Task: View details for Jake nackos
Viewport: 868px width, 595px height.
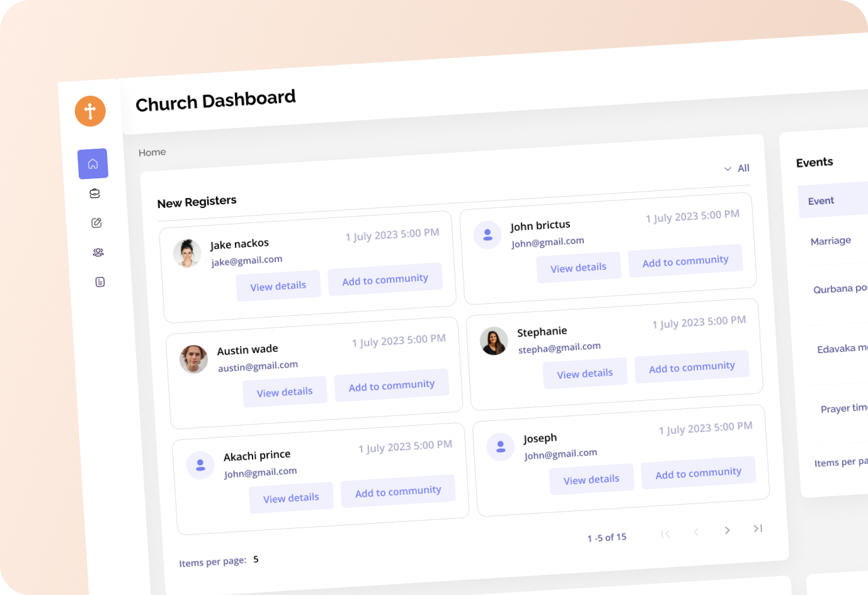Action: click(278, 286)
